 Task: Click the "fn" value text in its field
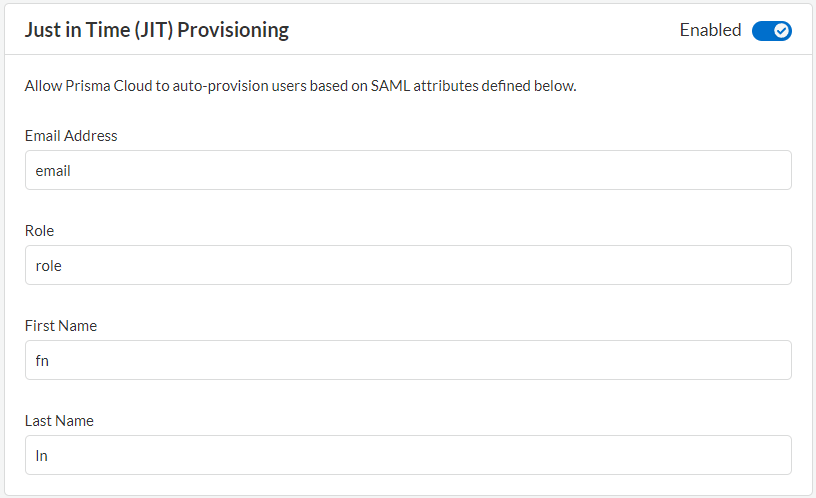(42, 361)
